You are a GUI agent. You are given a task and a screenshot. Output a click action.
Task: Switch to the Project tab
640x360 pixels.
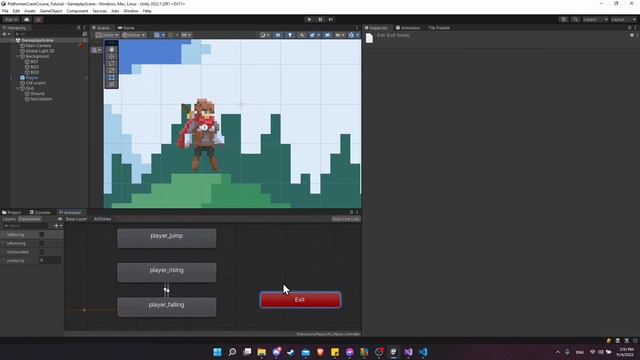[12, 212]
